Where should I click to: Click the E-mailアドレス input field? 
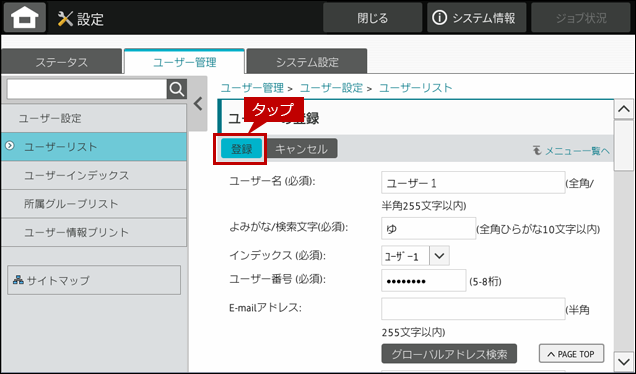tap(473, 309)
